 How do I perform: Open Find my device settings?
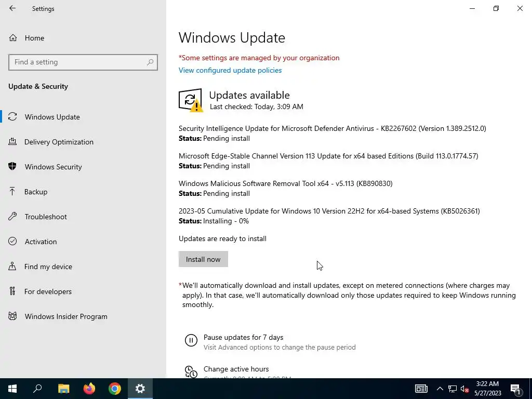pos(83,267)
